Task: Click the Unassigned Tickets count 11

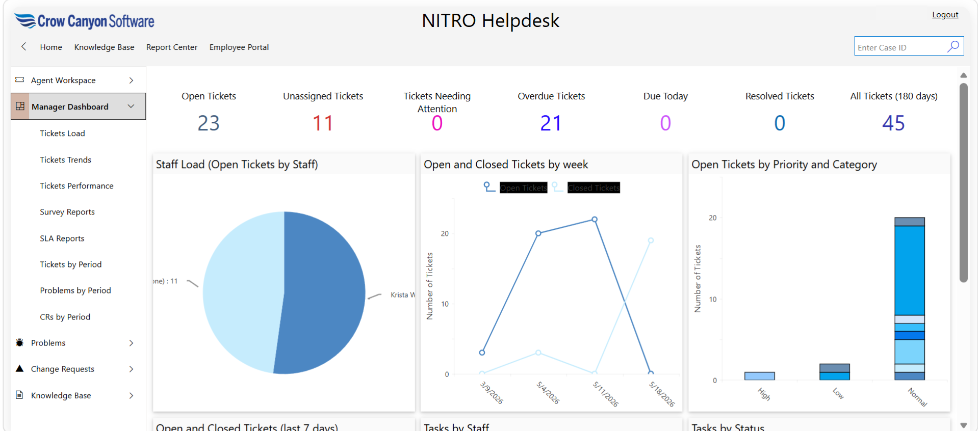Action: click(323, 123)
